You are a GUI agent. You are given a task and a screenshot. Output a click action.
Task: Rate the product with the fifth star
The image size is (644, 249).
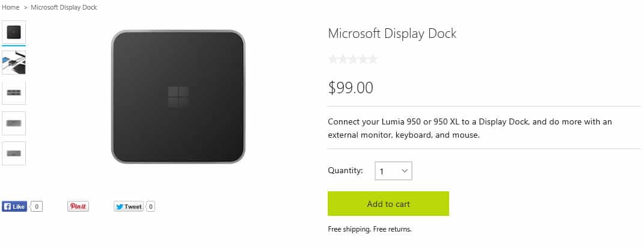(372, 60)
